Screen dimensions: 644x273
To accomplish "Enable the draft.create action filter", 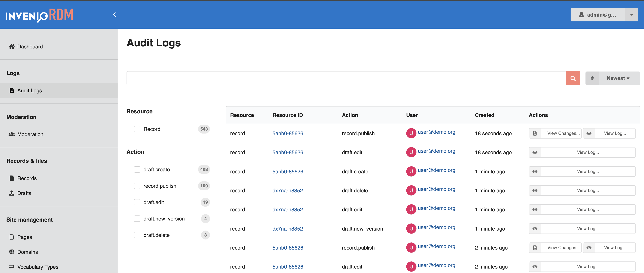I will (137, 170).
